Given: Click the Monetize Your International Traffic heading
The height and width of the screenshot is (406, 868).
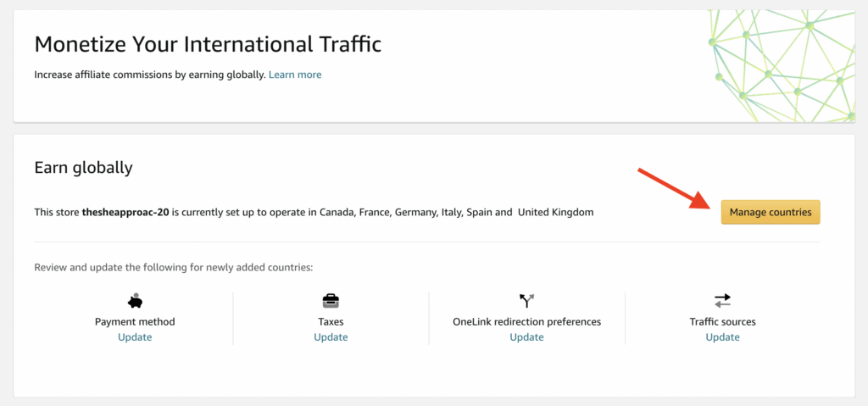Looking at the screenshot, I should point(209,44).
